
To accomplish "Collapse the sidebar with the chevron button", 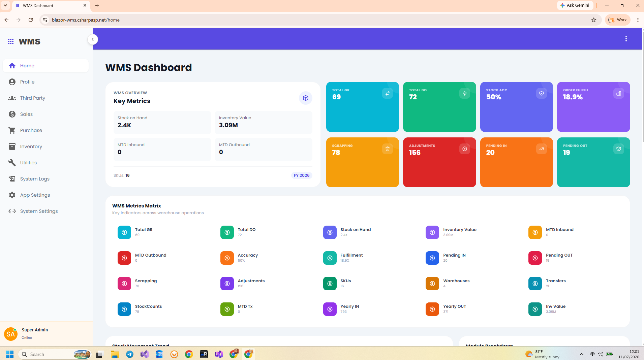I will click(93, 39).
